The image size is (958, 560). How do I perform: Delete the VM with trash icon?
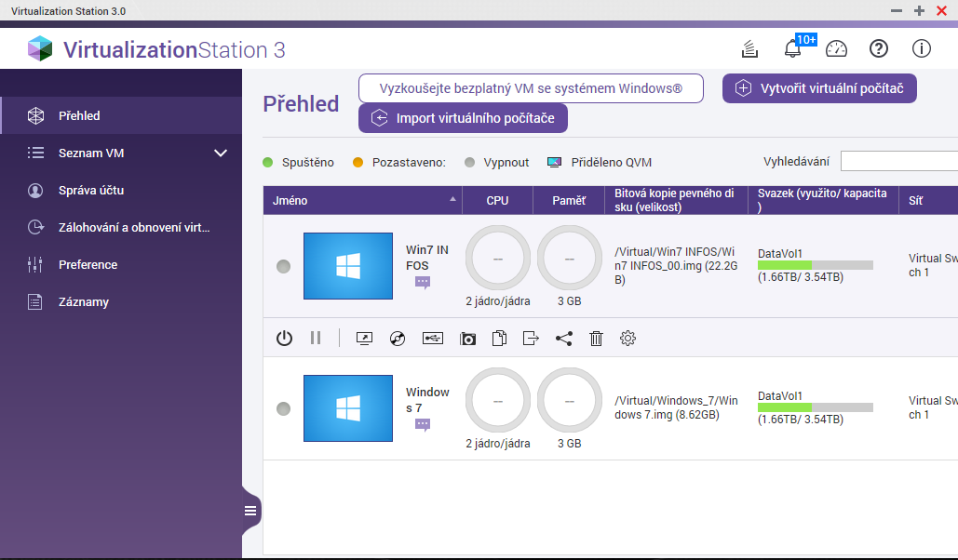tap(596, 339)
